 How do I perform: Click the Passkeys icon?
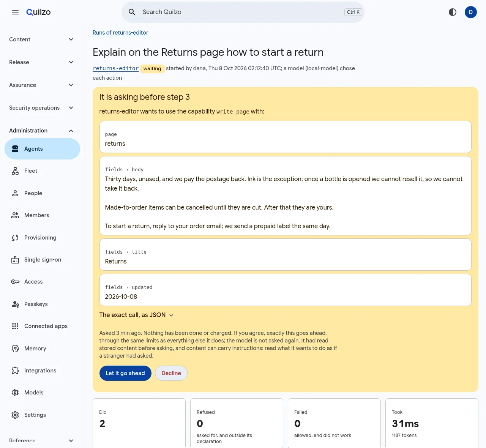pyautogui.click(x=15, y=304)
